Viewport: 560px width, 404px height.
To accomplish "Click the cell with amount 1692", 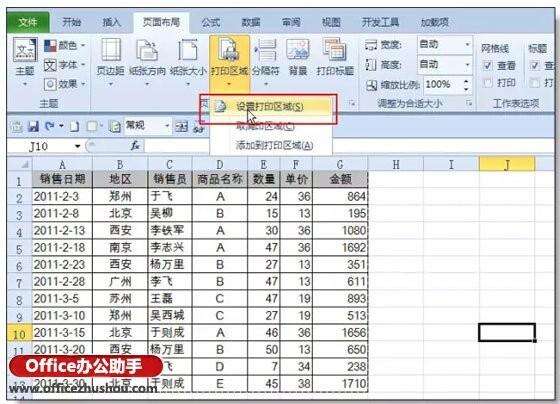I will (340, 247).
